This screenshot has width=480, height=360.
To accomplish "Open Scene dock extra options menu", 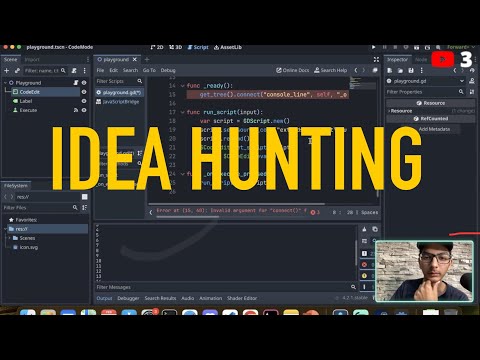I will pos(85,71).
